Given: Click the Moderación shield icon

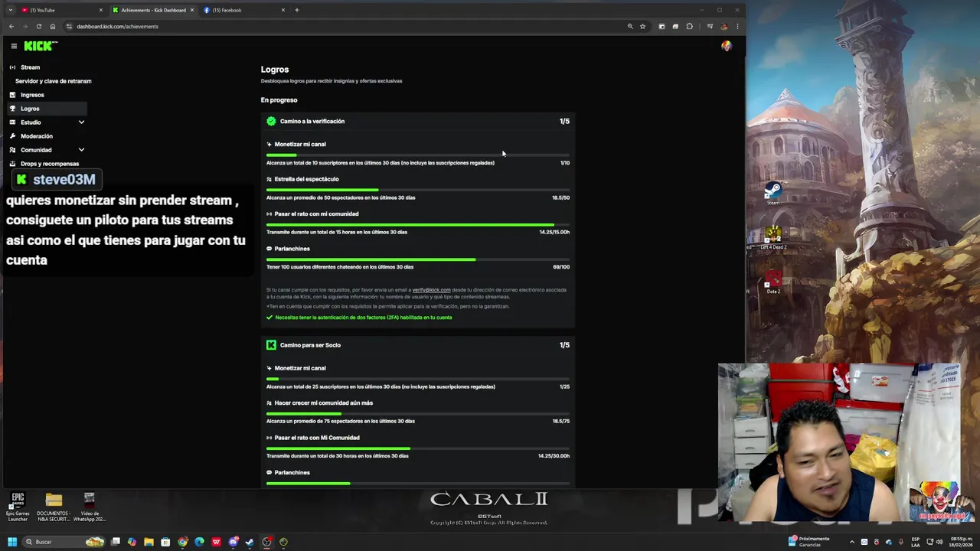Looking at the screenshot, I should tap(12, 136).
